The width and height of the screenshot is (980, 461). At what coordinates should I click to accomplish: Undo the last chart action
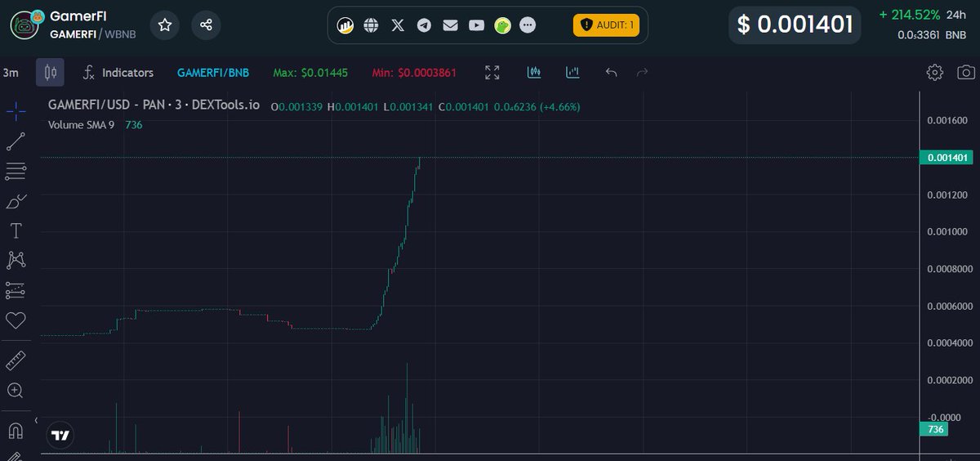click(x=611, y=73)
